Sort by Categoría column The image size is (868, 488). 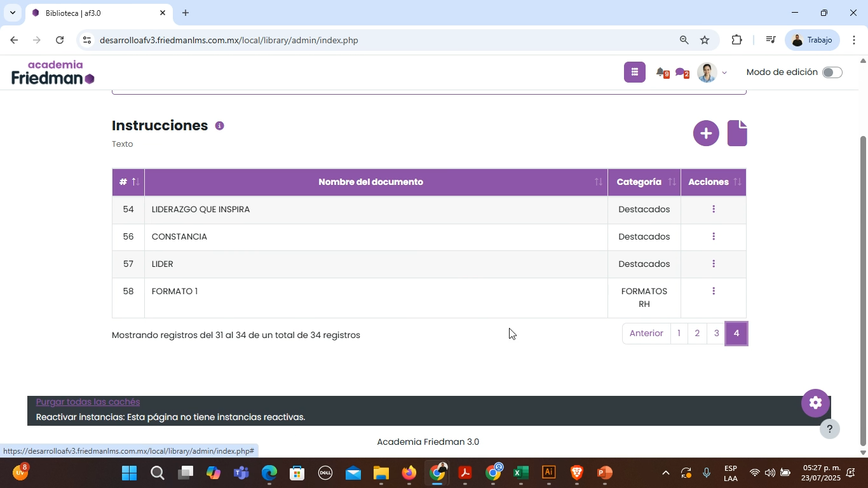pos(644,182)
